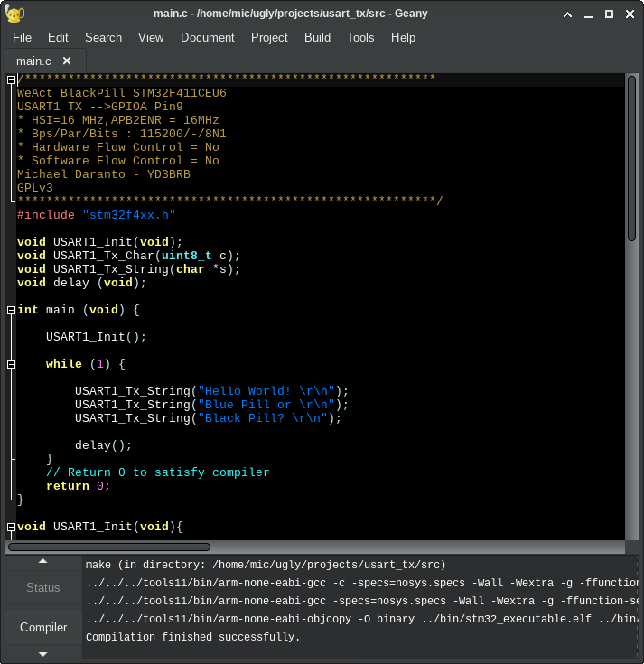Viewport: 644px width, 664px height.
Task: Select the main.c document tab
Action: click(34, 61)
